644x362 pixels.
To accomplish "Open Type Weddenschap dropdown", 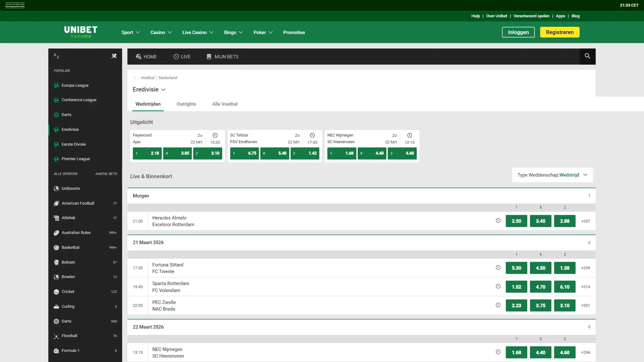I will [x=552, y=175].
